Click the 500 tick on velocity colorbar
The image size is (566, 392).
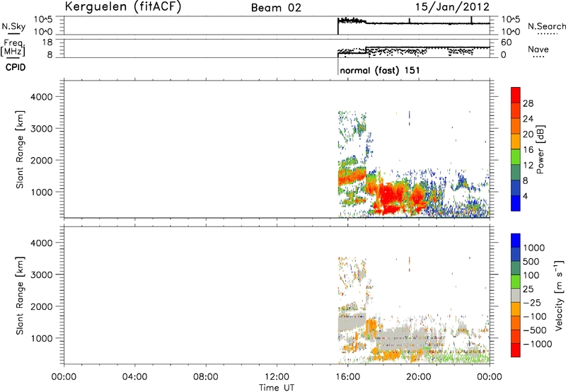(x=531, y=262)
